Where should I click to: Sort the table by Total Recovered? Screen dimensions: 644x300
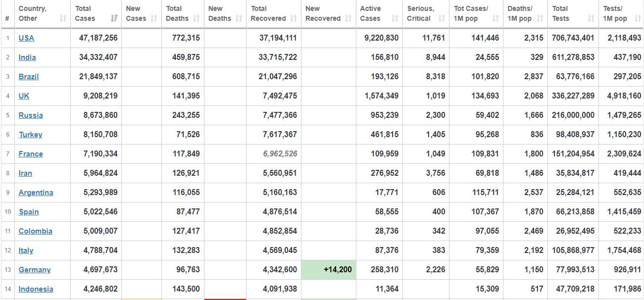pyautogui.click(x=294, y=18)
